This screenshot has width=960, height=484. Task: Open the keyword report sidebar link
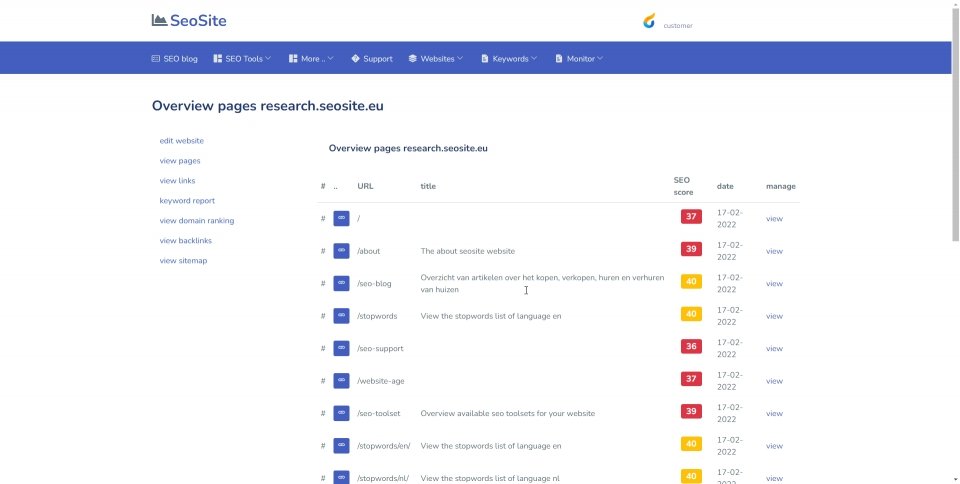187,201
